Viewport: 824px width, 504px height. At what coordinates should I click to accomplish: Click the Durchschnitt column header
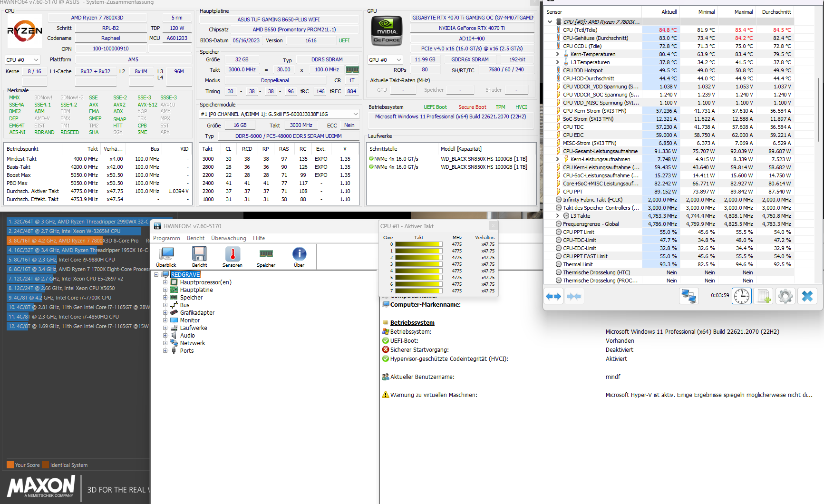tap(776, 12)
